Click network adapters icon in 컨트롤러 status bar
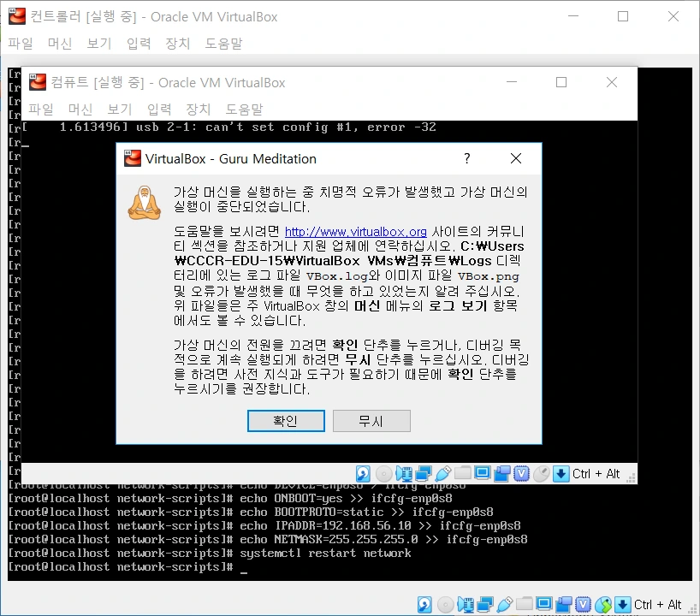Image resolution: width=700 pixels, height=616 pixels. point(485,605)
